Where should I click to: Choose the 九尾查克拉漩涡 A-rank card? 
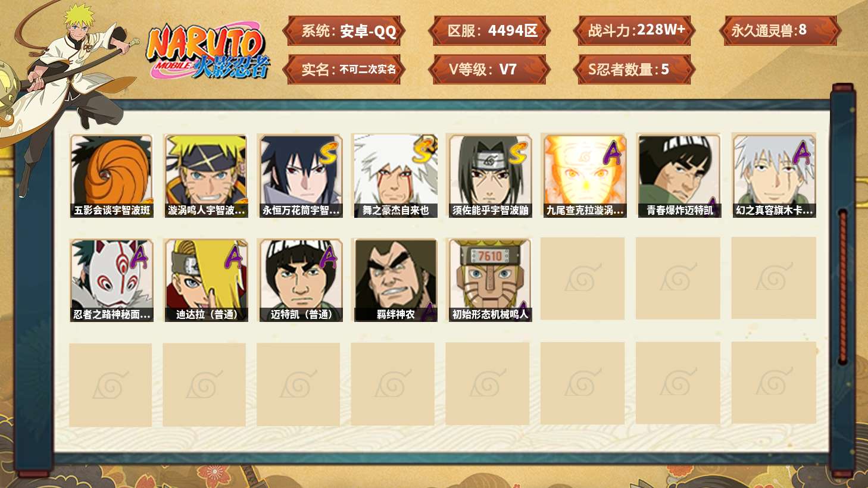(585, 176)
